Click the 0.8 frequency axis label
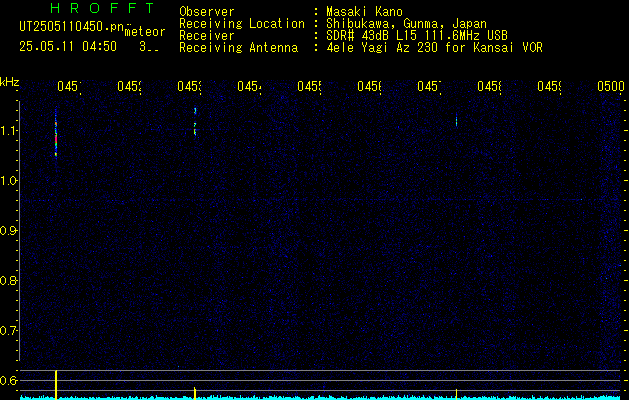The image size is (629, 400). (8, 280)
